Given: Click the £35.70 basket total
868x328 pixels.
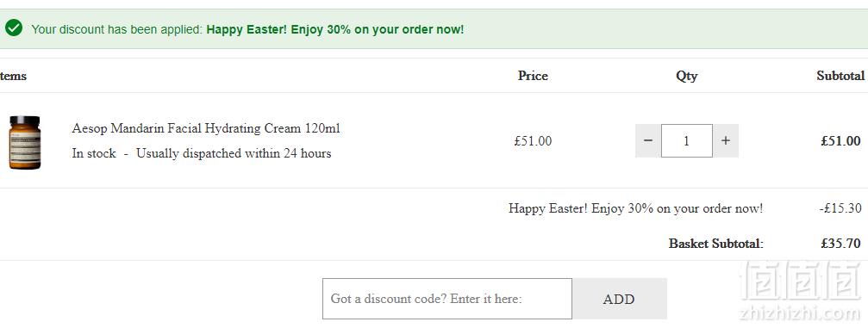Looking at the screenshot, I should pos(841,244).
